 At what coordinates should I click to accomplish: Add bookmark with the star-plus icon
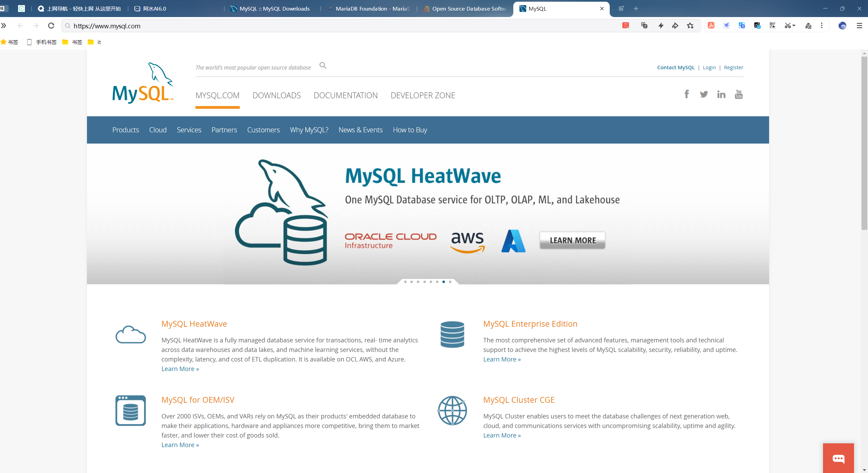(x=690, y=26)
